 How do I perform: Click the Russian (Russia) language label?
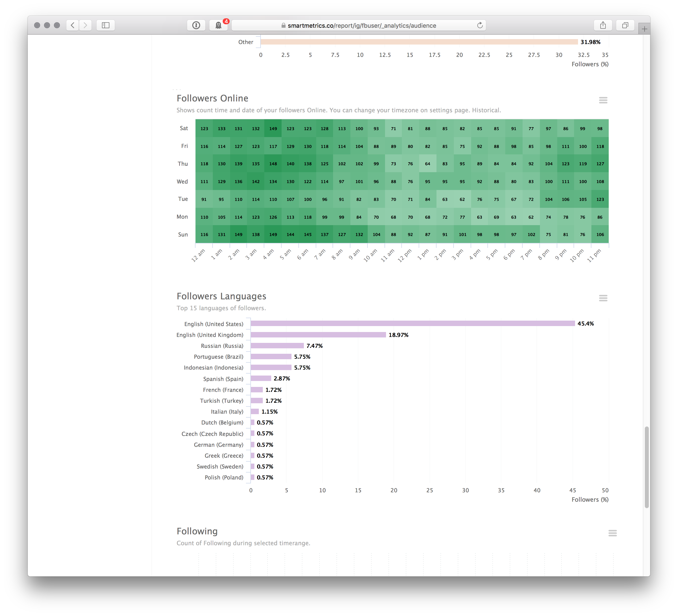[222, 346]
